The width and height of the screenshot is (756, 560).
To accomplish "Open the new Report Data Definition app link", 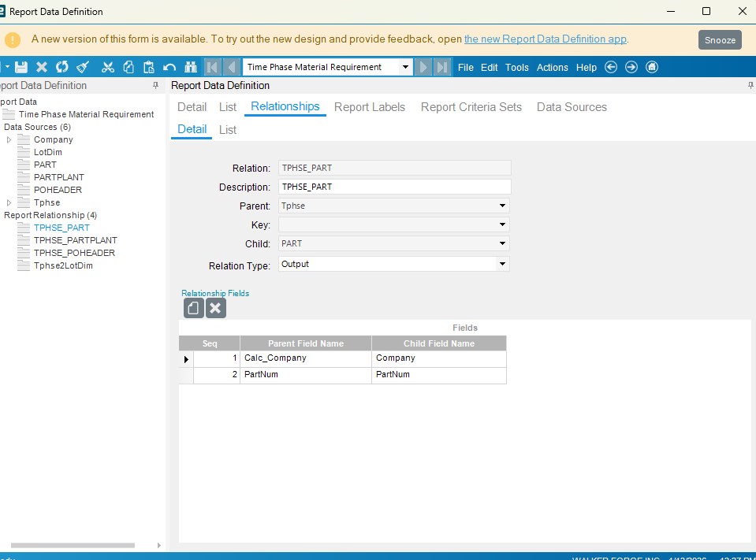I will (x=545, y=39).
